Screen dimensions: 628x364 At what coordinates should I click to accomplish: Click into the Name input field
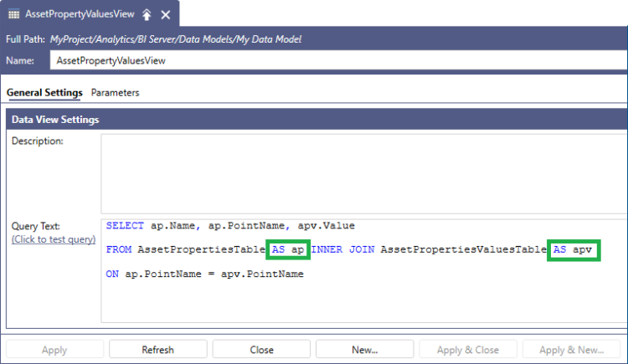(x=338, y=60)
